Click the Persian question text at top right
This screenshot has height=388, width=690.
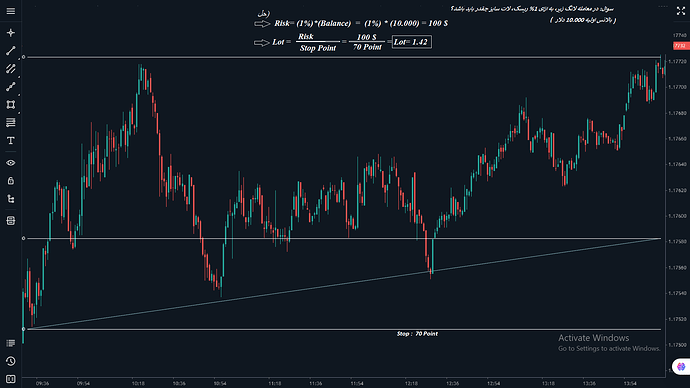tap(532, 9)
